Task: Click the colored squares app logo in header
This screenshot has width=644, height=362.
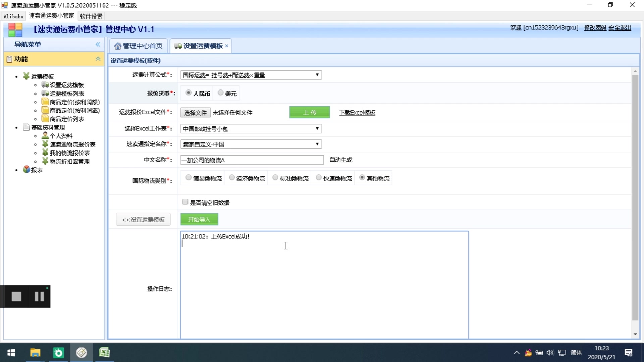Action: (x=15, y=29)
